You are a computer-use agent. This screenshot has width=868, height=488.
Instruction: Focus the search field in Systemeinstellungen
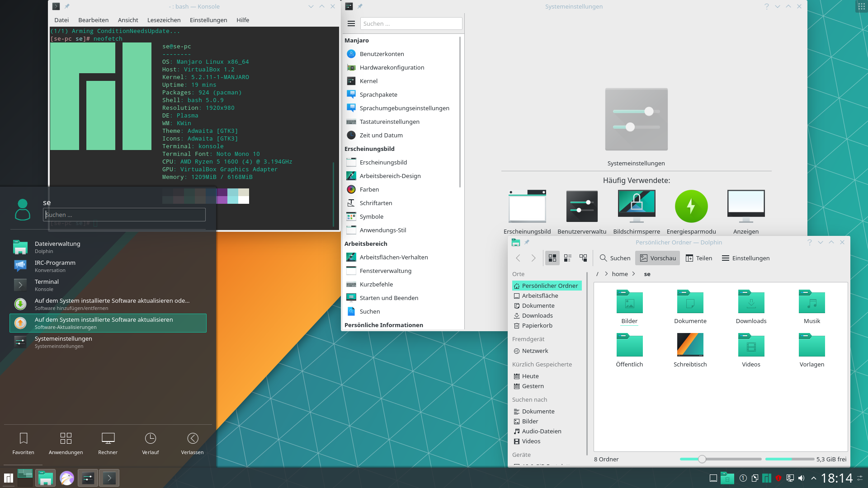coord(411,23)
